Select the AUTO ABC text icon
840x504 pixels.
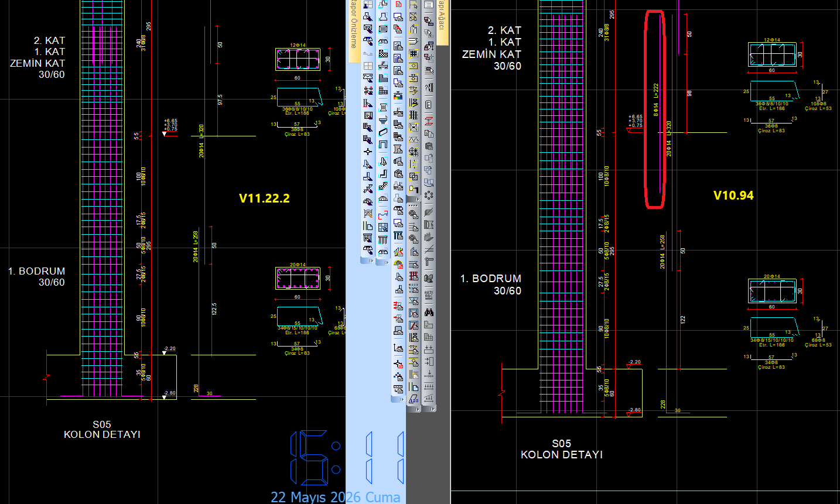point(429,295)
